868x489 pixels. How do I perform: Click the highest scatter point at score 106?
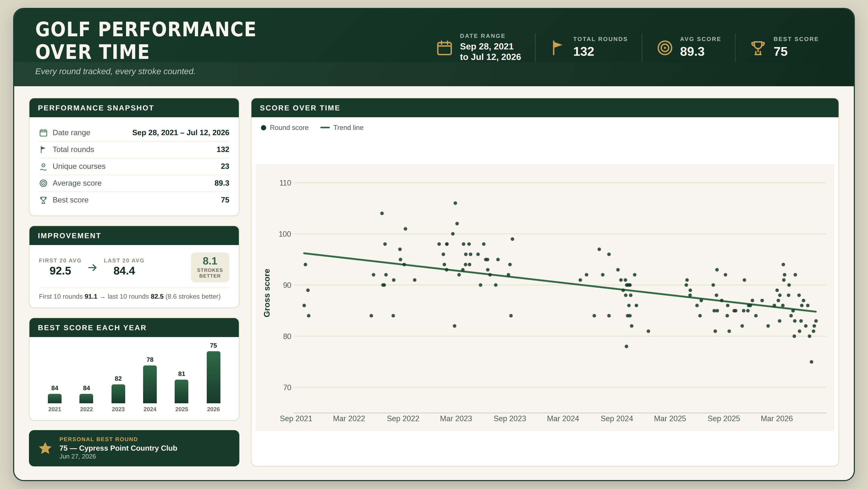tap(455, 203)
